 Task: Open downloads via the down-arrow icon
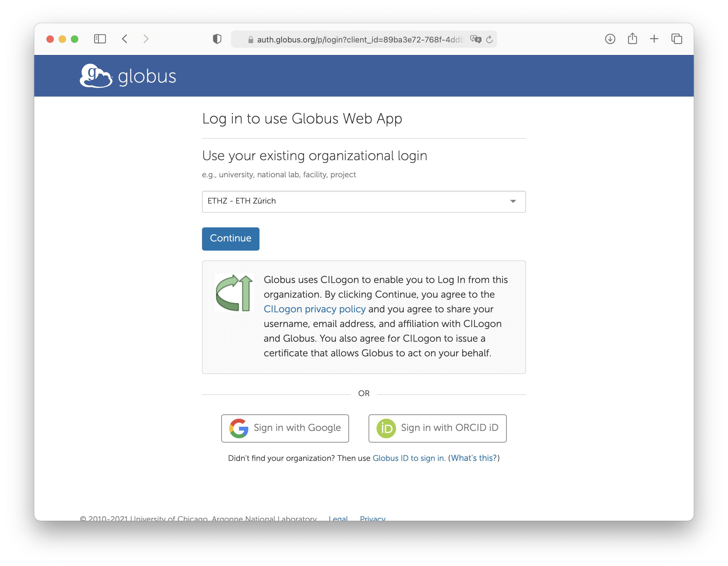click(610, 39)
